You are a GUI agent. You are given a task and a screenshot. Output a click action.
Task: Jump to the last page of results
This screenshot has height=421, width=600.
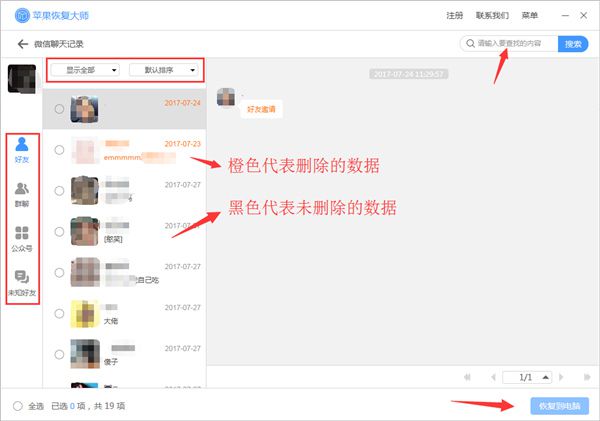[x=587, y=377]
